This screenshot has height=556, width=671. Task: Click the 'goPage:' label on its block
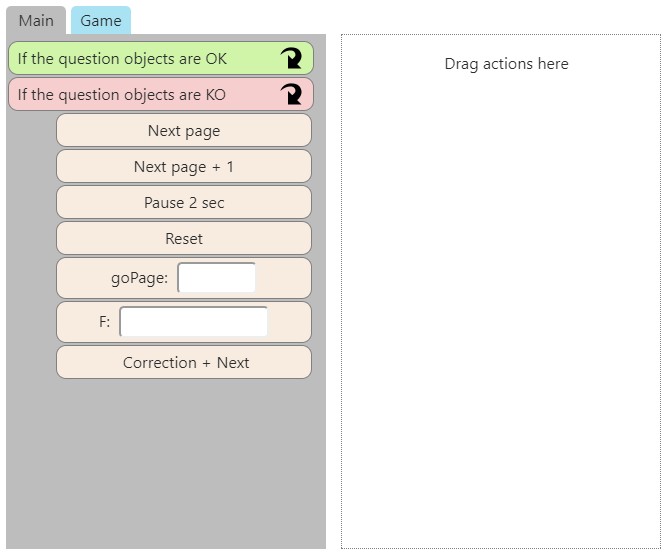click(139, 278)
